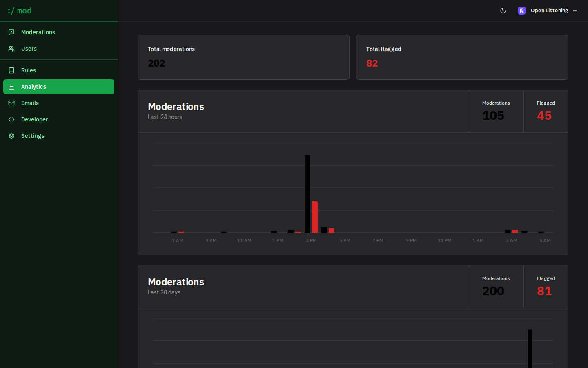Open the Rules section
The height and width of the screenshot is (368, 588).
(59, 70)
